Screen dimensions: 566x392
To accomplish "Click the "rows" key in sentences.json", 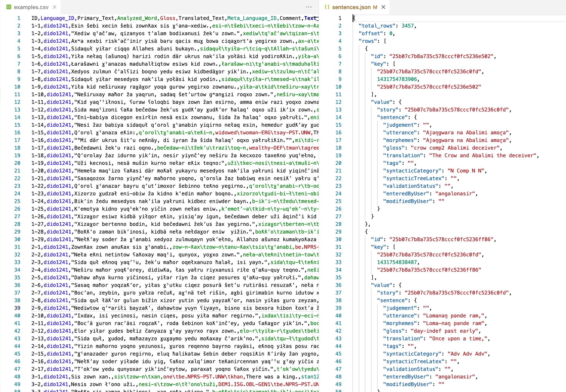I will point(368,41).
